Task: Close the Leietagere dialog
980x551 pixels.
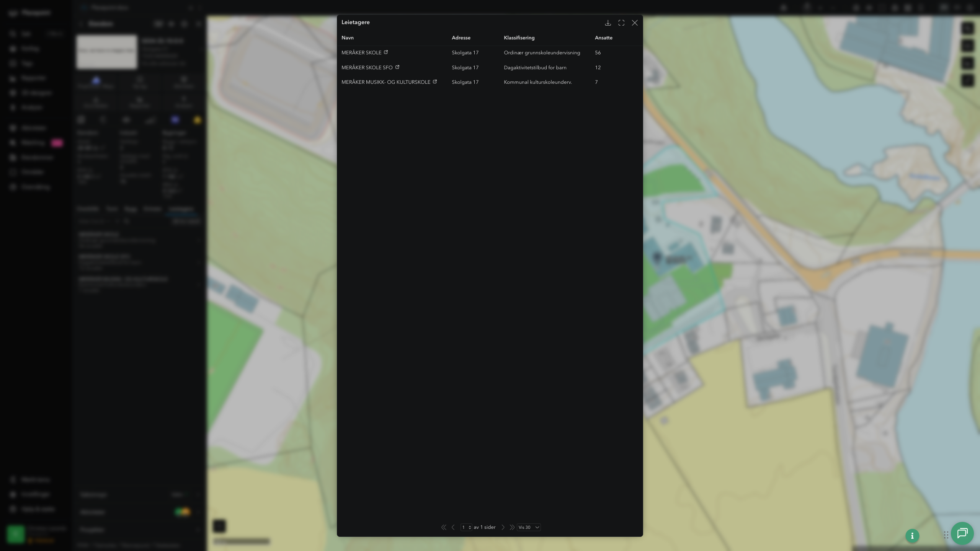Action: 635,23
